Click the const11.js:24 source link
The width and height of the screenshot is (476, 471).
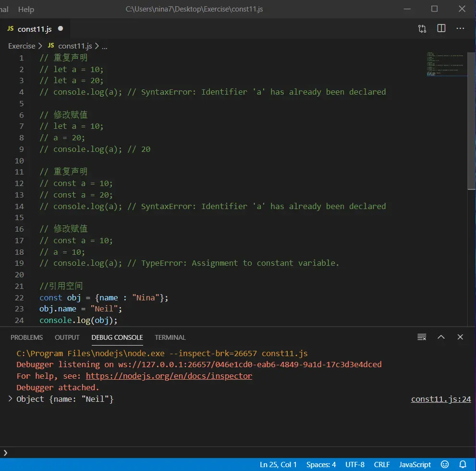point(440,399)
